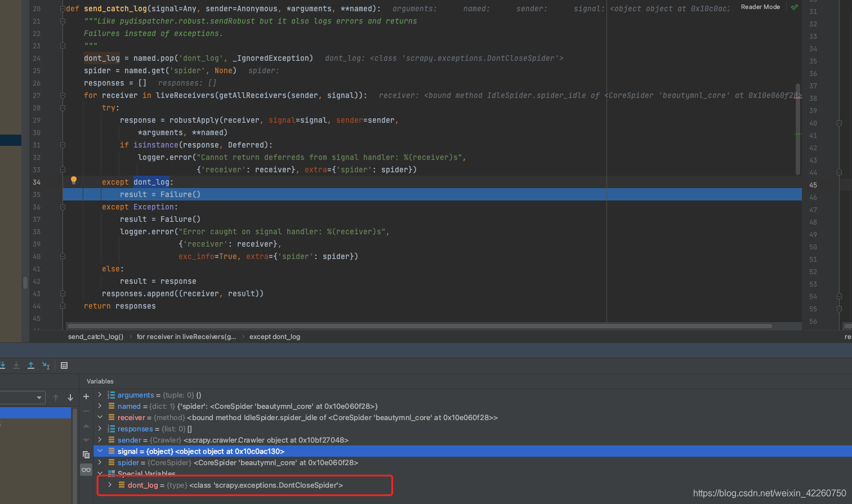This screenshot has height=504, width=852.
Task: Fold the except Exception block at line 36
Action: (x=63, y=207)
